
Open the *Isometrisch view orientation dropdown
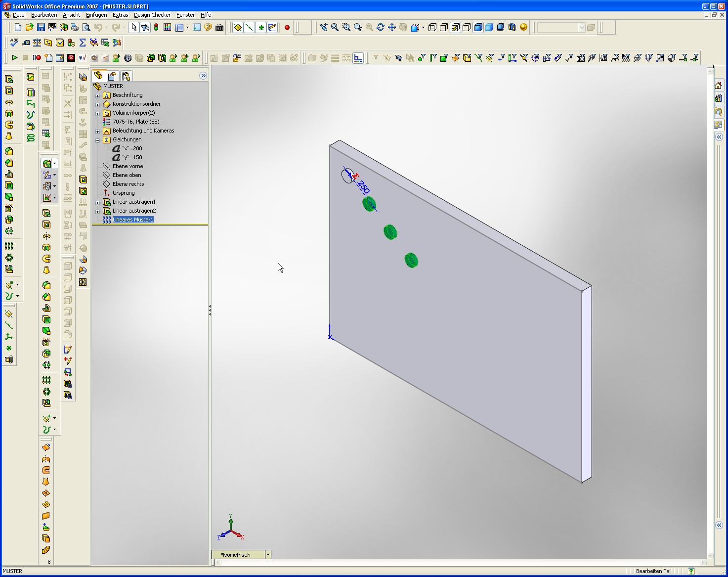268,555
